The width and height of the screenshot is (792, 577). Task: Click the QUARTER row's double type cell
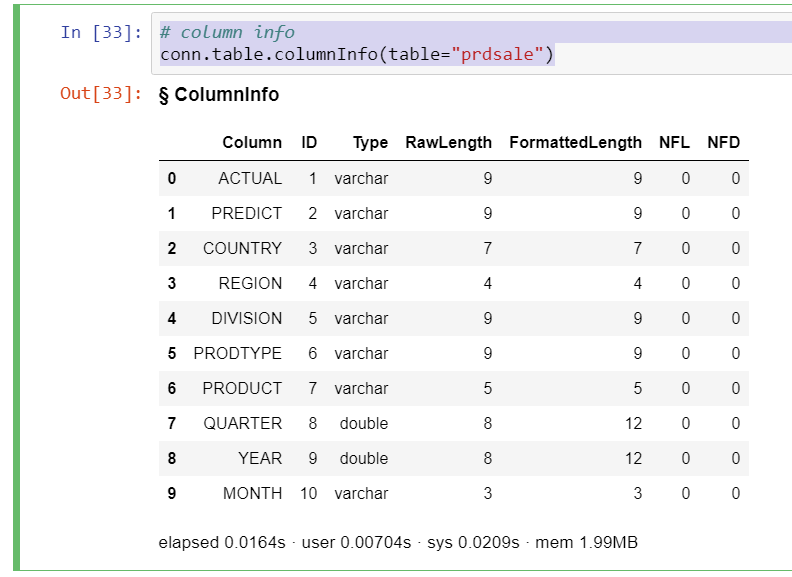tap(363, 423)
